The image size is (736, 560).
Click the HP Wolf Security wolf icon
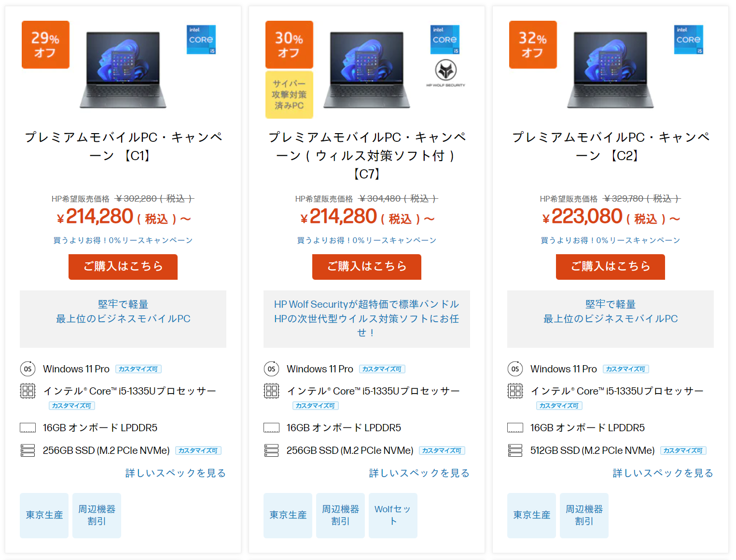coord(445,70)
